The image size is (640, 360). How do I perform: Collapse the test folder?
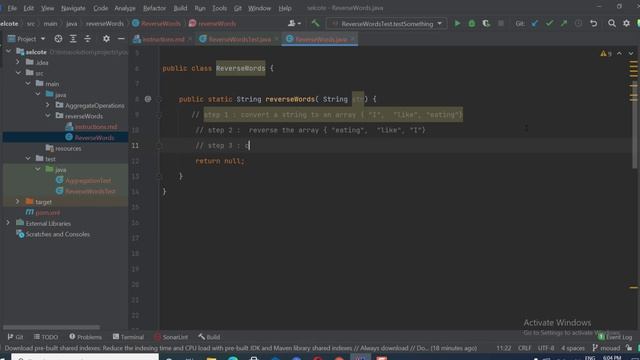[28, 159]
